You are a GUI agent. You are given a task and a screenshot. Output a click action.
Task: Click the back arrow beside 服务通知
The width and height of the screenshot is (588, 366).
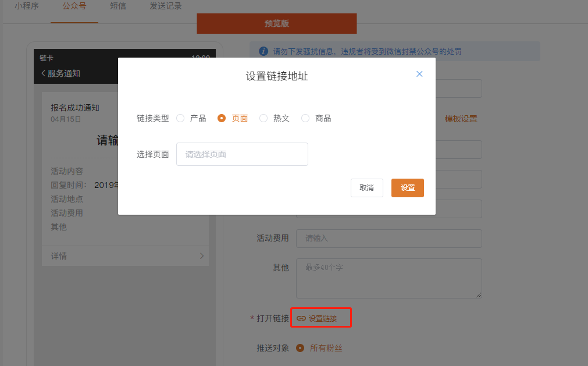point(43,73)
